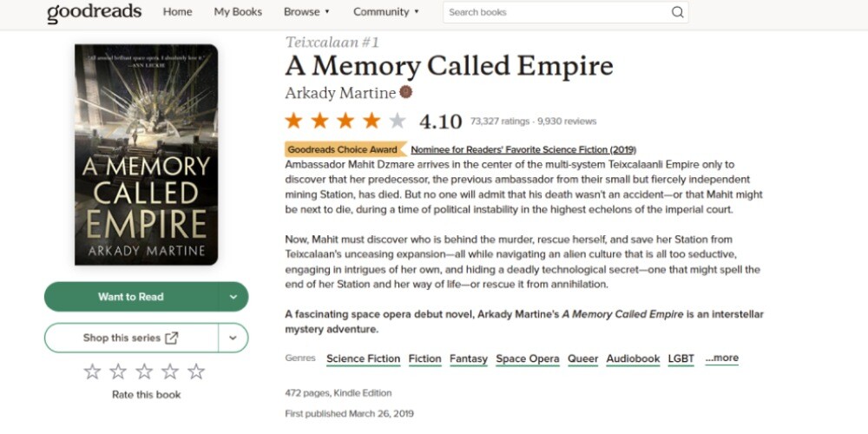Click the search magnifying glass icon
This screenshot has width=868, height=434.
(678, 12)
